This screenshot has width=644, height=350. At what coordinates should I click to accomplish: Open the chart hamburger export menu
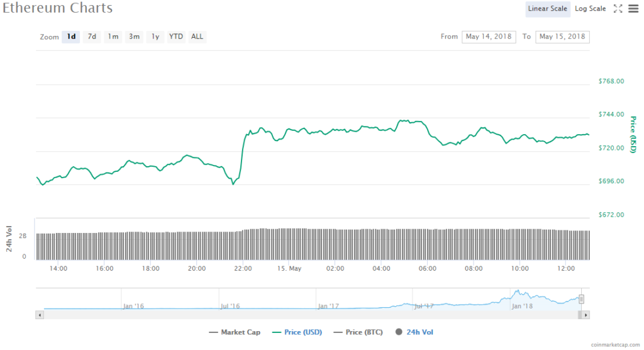point(633,8)
